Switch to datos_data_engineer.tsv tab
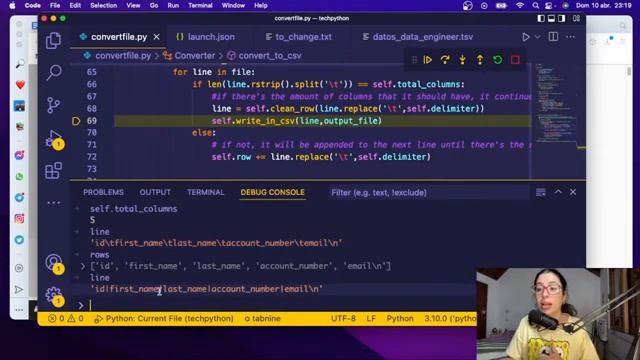Image resolution: width=640 pixels, height=360 pixels. [x=418, y=37]
